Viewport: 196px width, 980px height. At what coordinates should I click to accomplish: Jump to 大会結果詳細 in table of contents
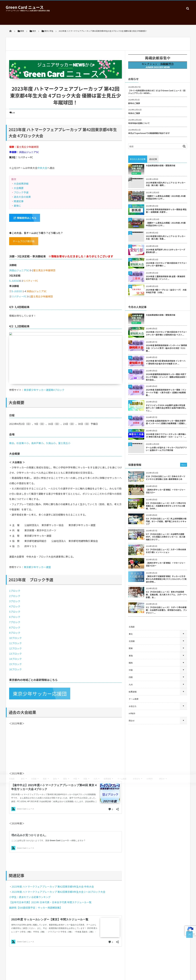21,184
